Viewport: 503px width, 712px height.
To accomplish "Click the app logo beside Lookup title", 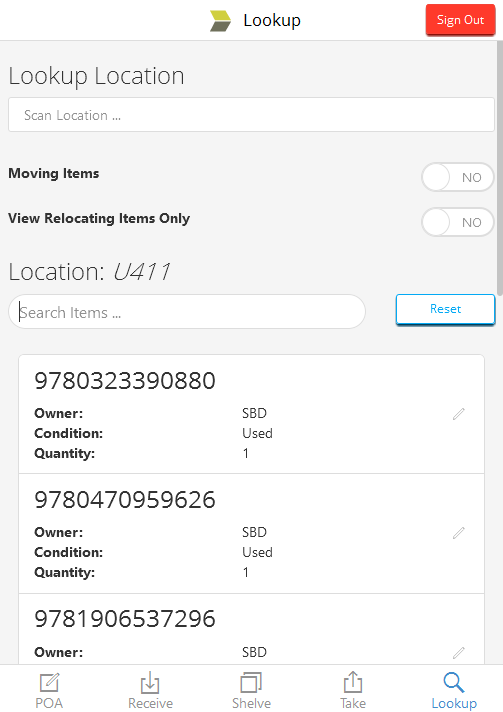I will click(220, 21).
